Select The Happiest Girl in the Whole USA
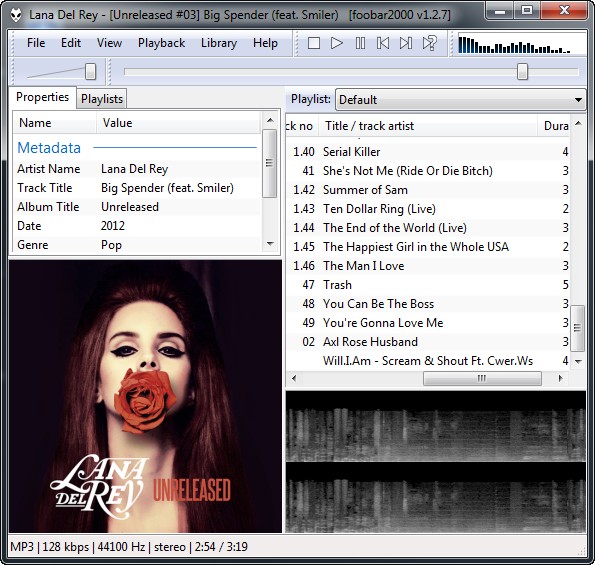Image resolution: width=595 pixels, height=565 pixels. (x=428, y=247)
